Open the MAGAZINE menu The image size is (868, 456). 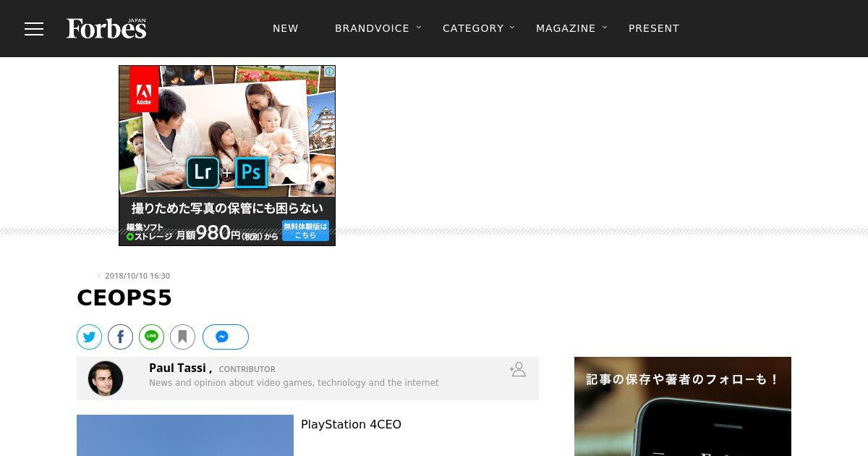click(566, 28)
